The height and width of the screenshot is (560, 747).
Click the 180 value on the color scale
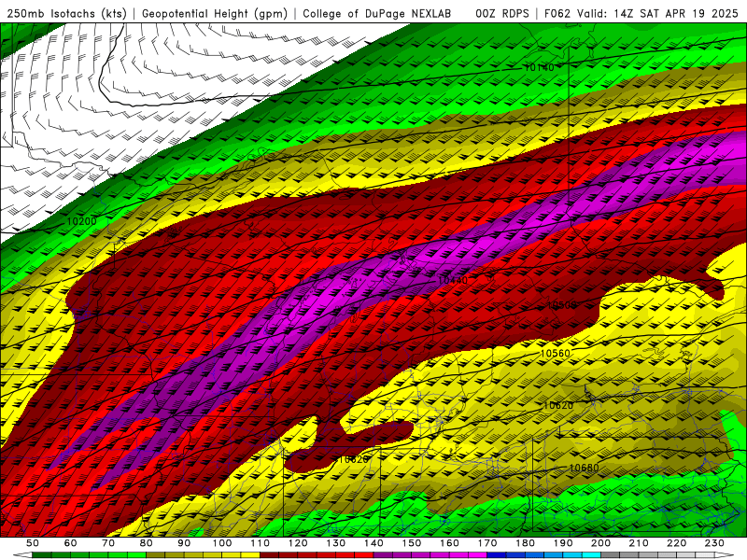tap(525, 543)
